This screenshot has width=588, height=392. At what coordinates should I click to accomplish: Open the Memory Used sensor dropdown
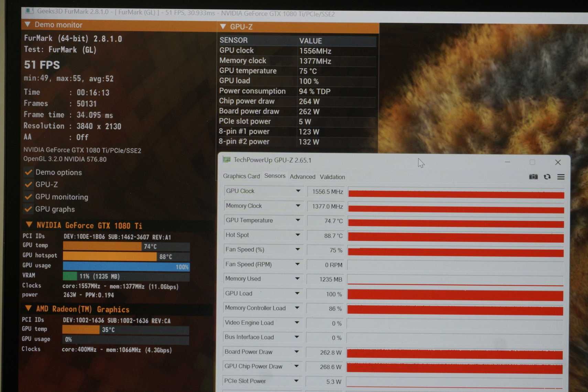tap(297, 279)
